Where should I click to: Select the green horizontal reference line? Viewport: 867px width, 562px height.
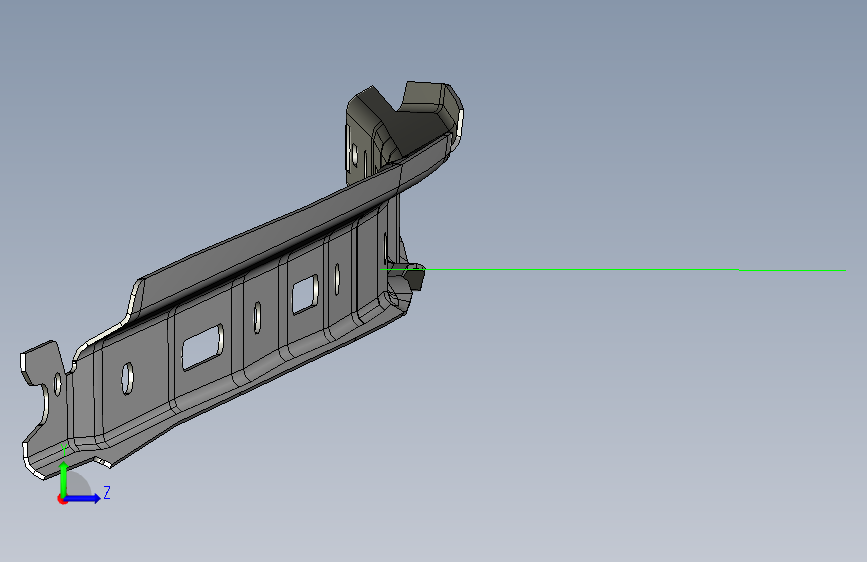[613, 270]
